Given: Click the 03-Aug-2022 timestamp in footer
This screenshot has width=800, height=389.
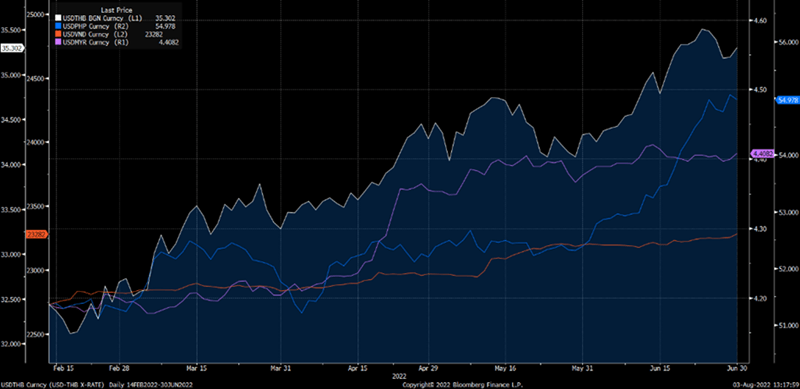Looking at the screenshot, I should click(x=766, y=384).
